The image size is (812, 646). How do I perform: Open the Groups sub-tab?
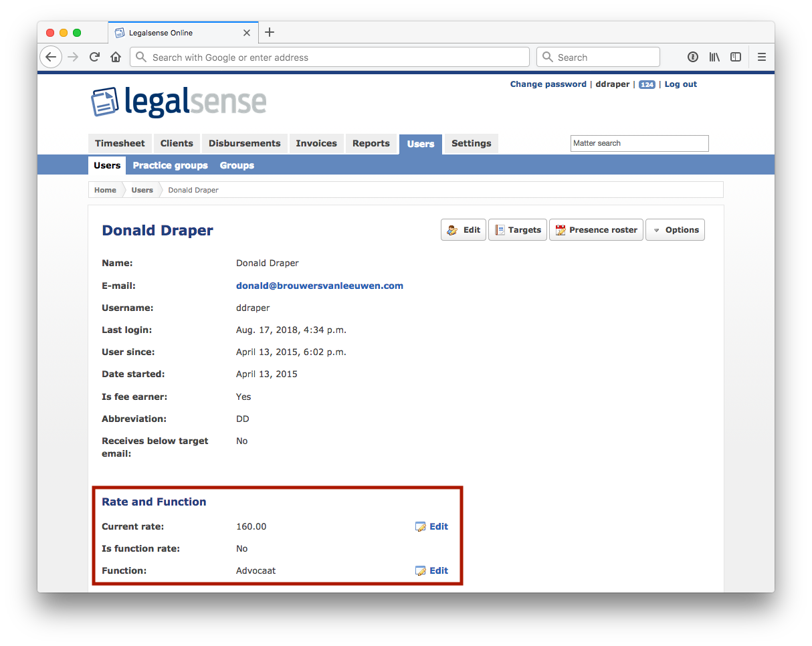(x=237, y=165)
